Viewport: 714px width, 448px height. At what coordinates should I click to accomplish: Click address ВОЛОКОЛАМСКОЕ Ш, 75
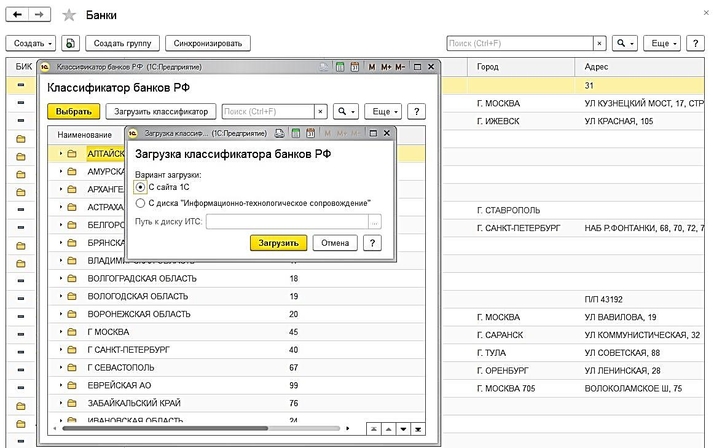(x=633, y=388)
